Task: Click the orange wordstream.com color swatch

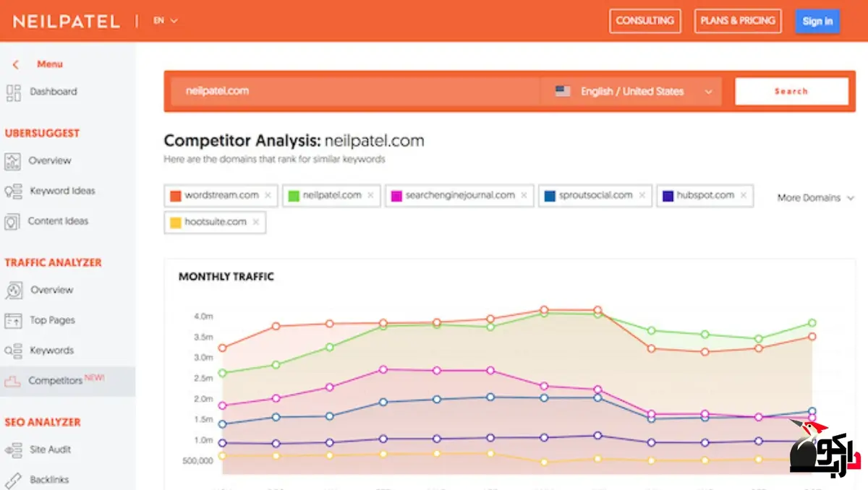Action: [x=175, y=195]
